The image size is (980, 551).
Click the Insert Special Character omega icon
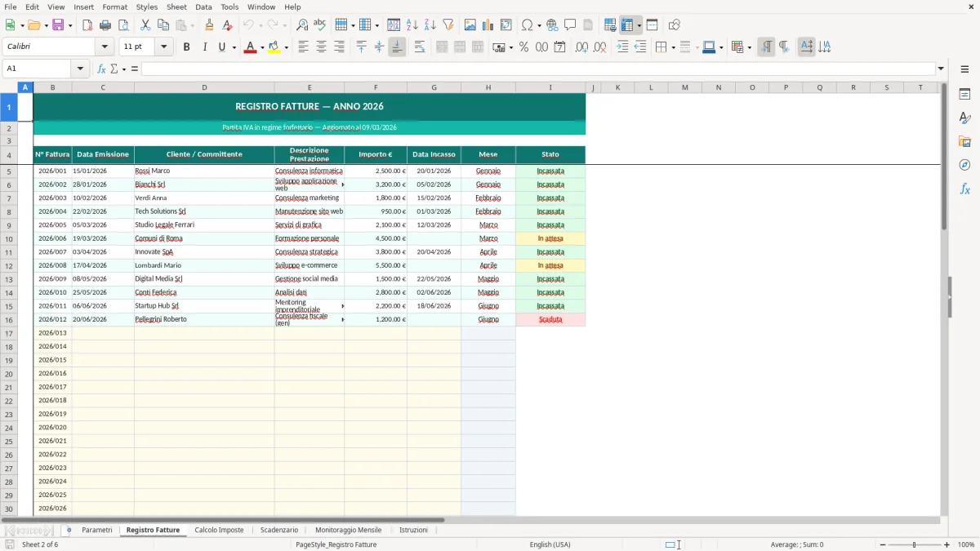click(528, 25)
